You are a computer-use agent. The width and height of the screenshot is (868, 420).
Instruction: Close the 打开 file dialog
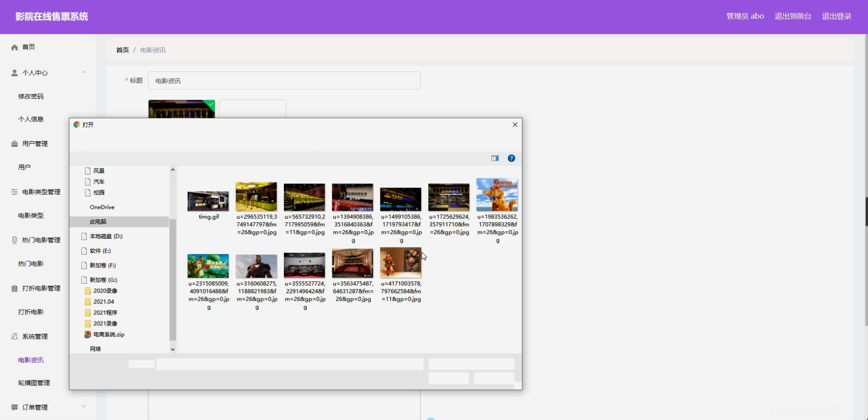pyautogui.click(x=515, y=125)
